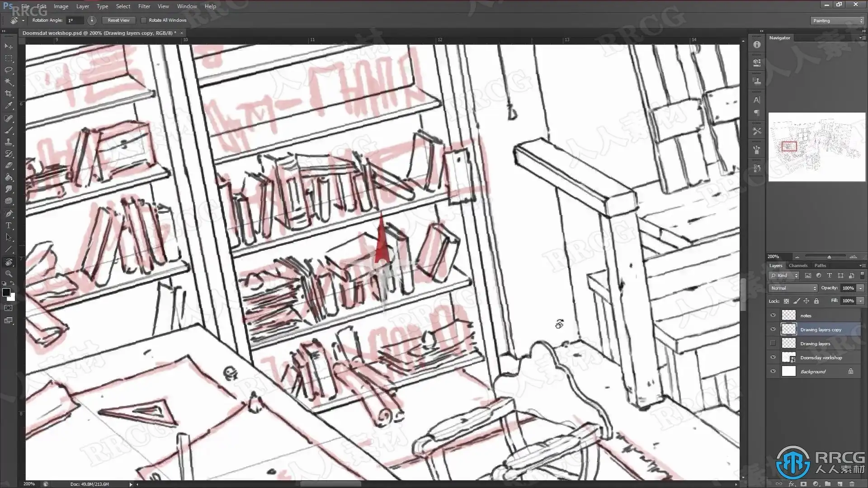This screenshot has width=868, height=488.
Task: Click the Reset View button
Action: pyautogui.click(x=118, y=20)
